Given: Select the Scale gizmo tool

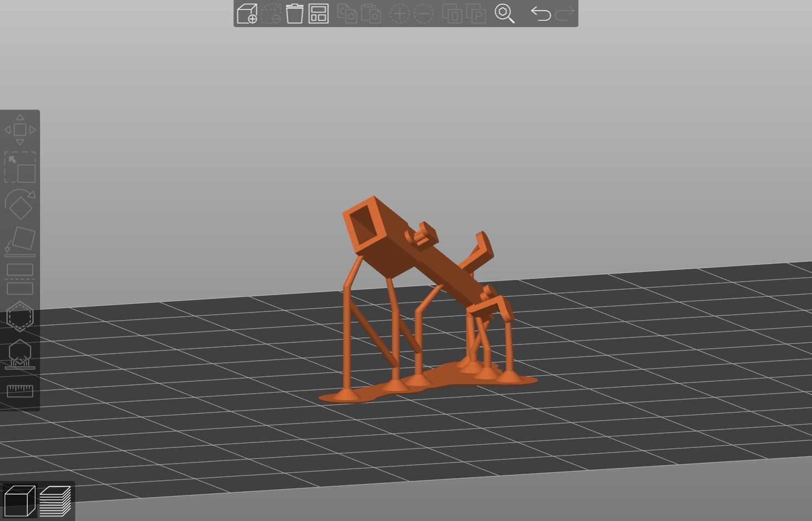Looking at the screenshot, I should point(20,167).
